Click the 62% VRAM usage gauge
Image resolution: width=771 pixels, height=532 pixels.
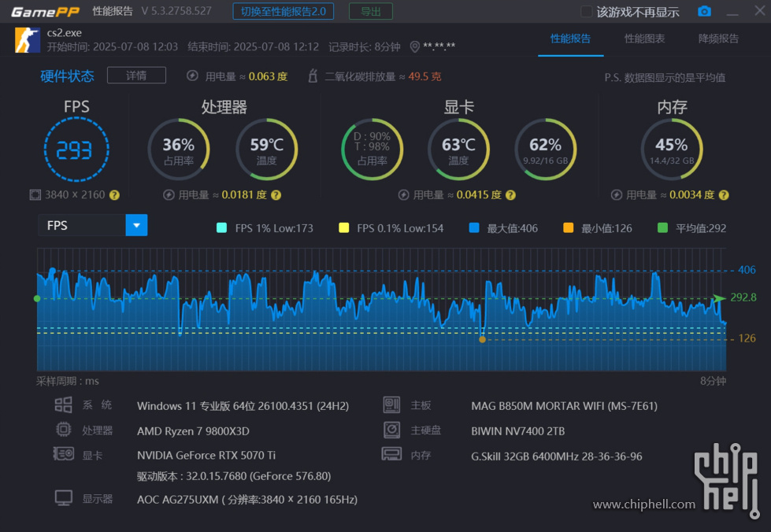[x=545, y=150]
